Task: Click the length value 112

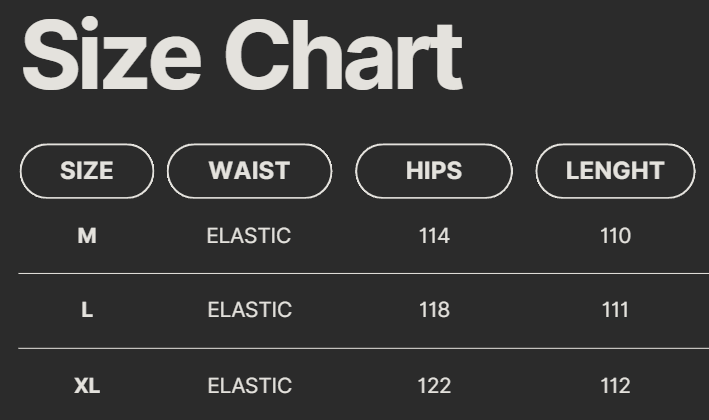Action: (615, 385)
